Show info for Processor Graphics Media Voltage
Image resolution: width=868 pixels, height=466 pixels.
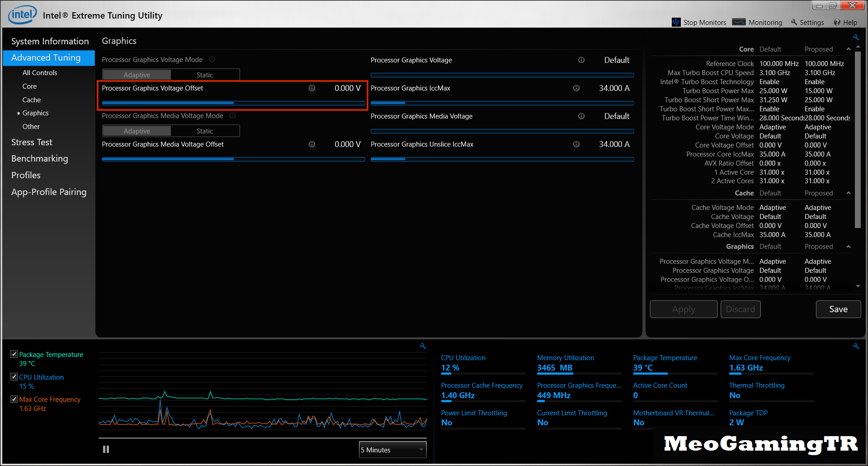pyautogui.click(x=581, y=116)
